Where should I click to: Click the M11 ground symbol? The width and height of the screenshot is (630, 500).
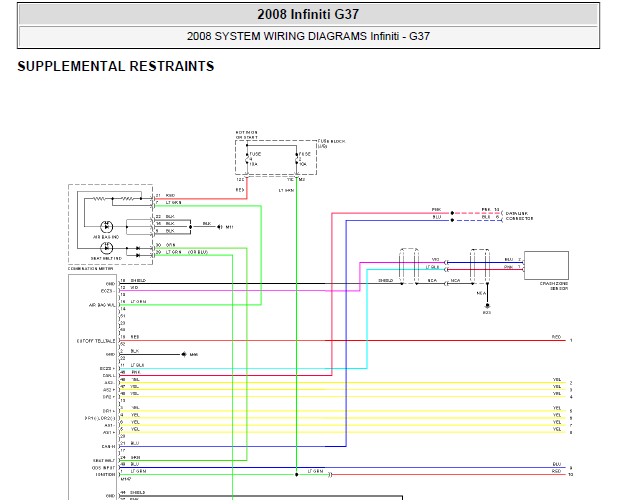219,227
